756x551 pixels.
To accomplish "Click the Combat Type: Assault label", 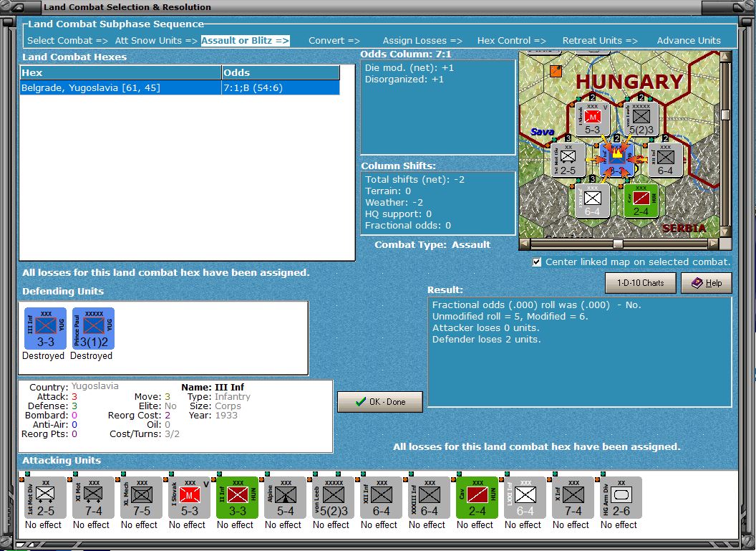I will click(432, 244).
